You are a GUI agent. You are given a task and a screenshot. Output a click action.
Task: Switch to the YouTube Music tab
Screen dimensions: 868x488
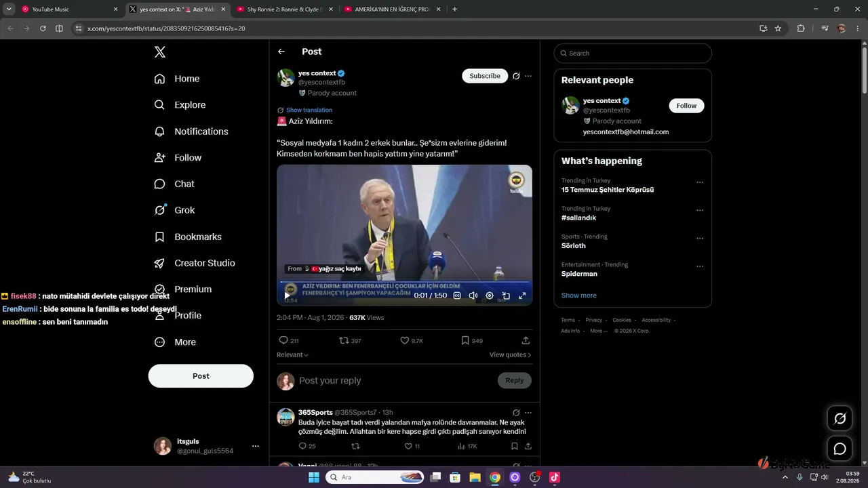click(69, 9)
